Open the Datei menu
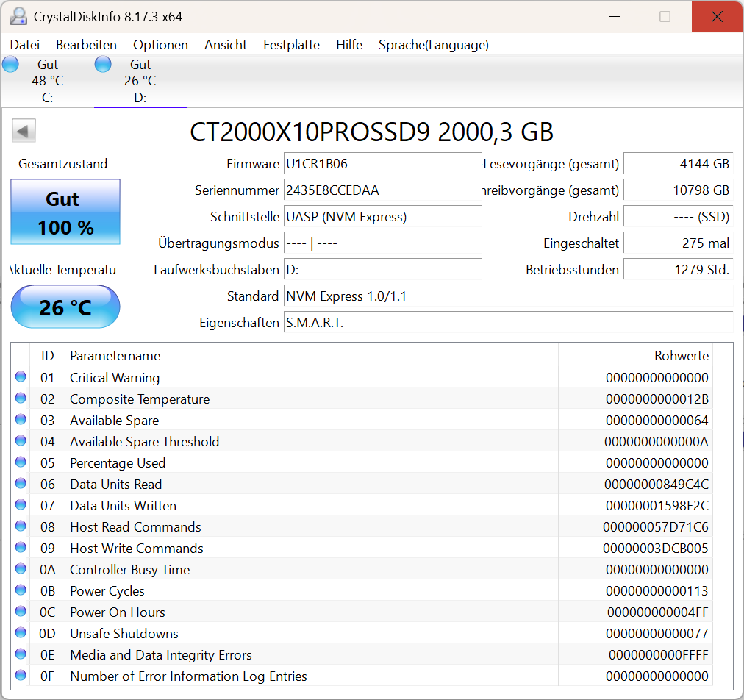The image size is (744, 700). (x=25, y=45)
